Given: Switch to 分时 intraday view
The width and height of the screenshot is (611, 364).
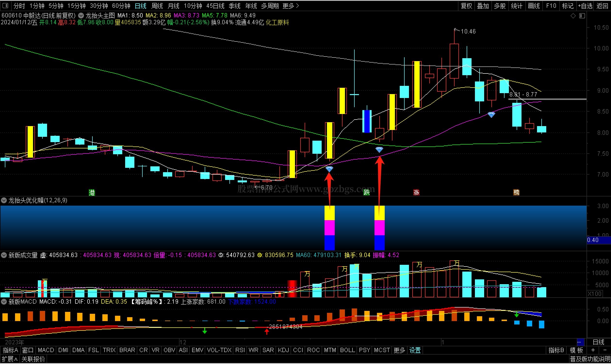Looking at the screenshot, I should tap(19, 6).
